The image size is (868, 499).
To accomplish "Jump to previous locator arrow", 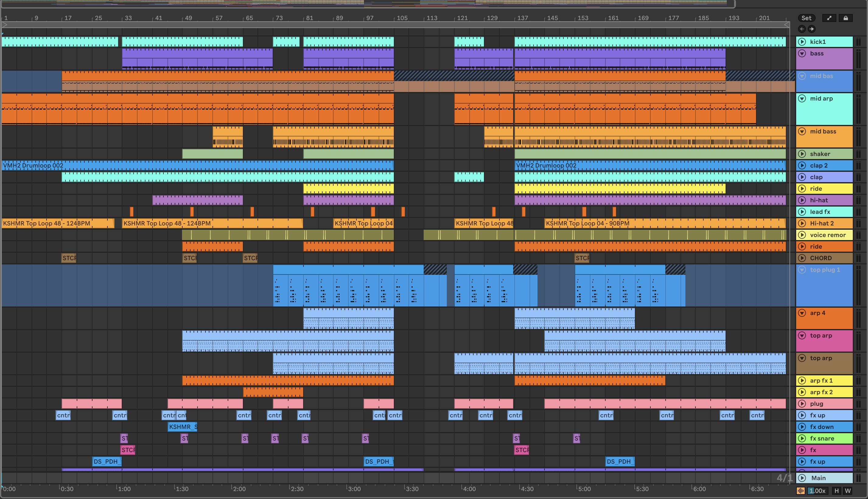I will coord(802,29).
